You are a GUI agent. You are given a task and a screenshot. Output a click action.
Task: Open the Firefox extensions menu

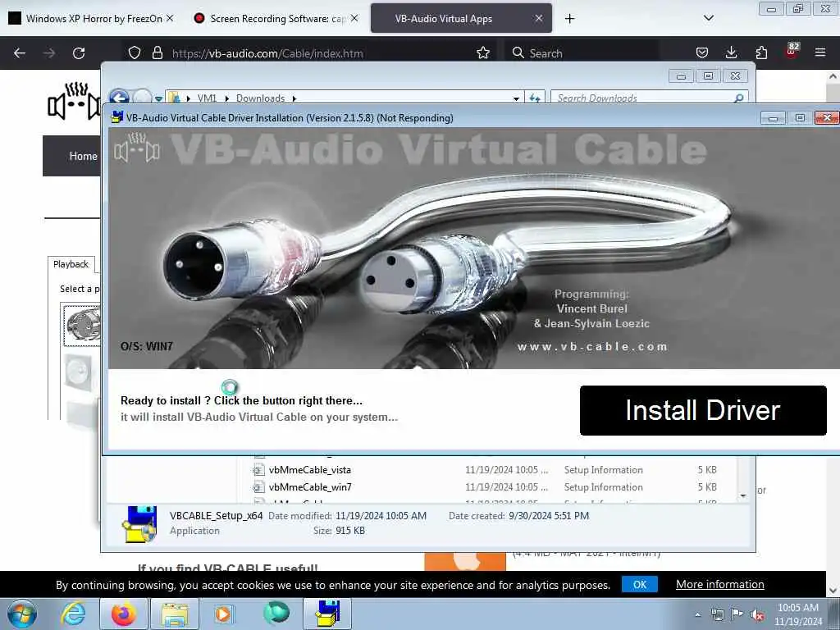tap(761, 52)
